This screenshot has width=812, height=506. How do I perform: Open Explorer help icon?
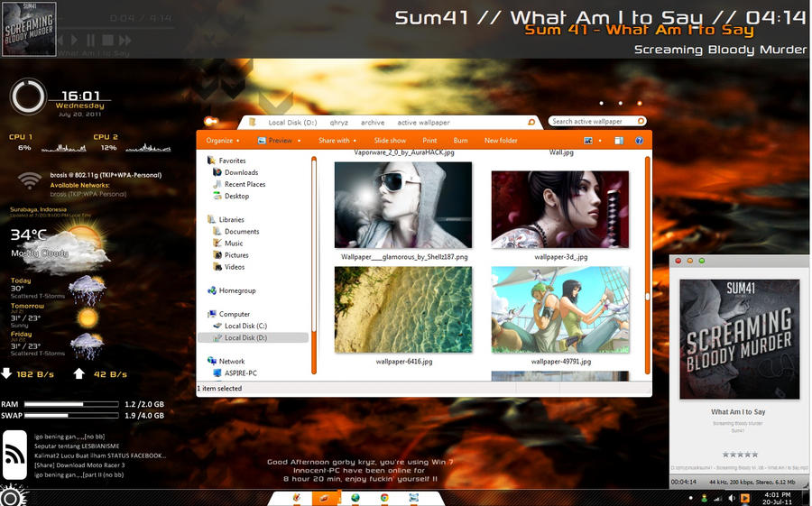[639, 141]
